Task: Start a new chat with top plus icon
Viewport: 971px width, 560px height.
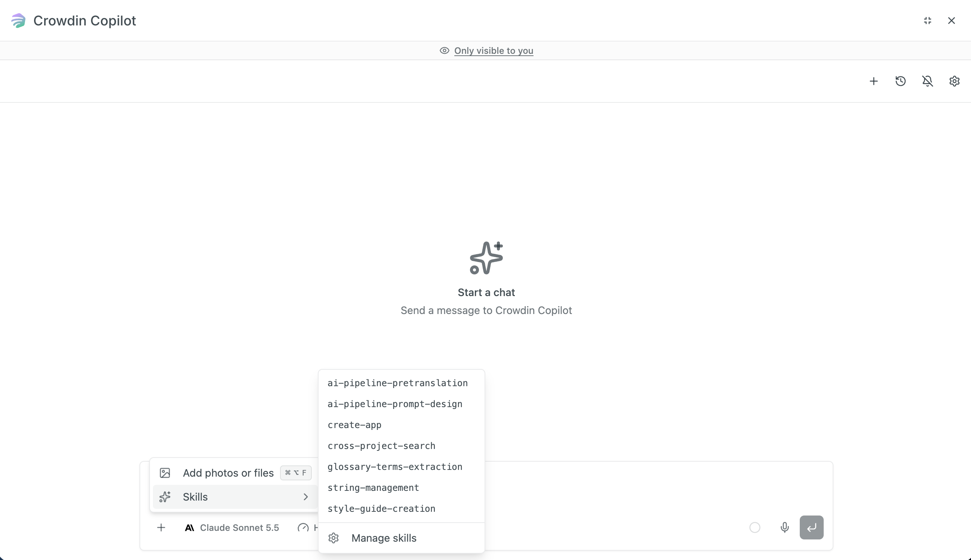Action: 873,81
